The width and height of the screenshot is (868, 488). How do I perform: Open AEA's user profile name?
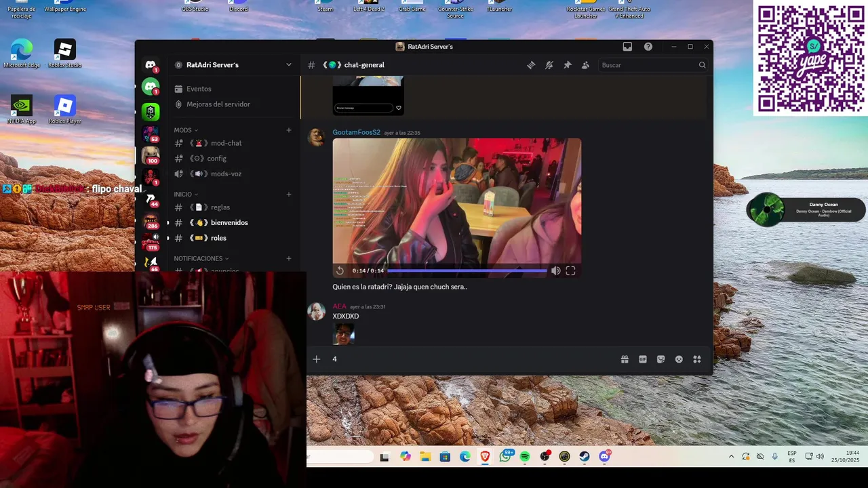[x=340, y=306]
